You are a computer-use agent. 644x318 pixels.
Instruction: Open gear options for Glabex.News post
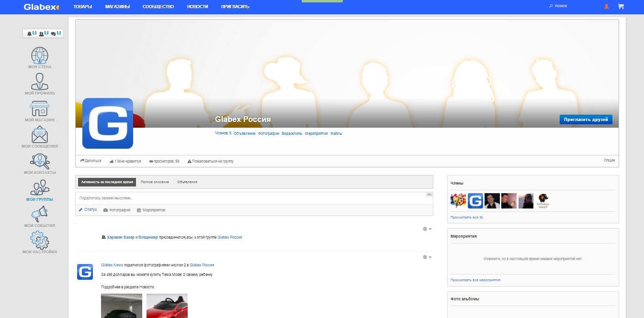click(427, 257)
